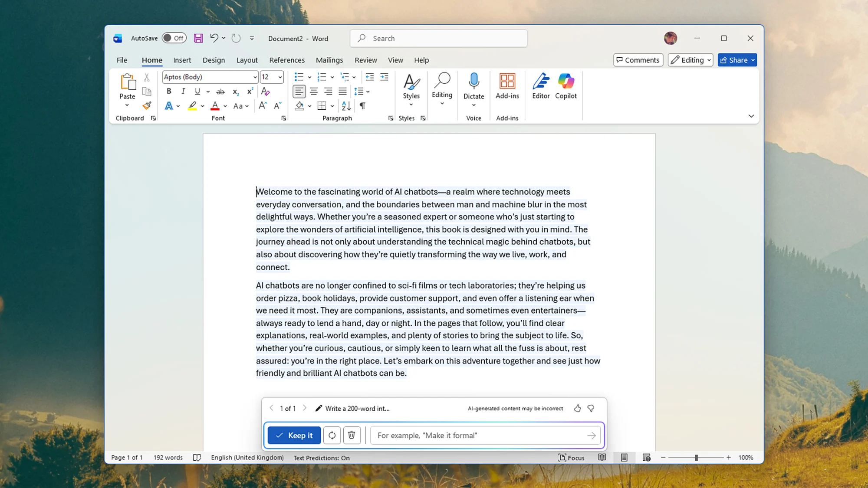The width and height of the screenshot is (868, 488).
Task: Switch to the References tab
Action: pyautogui.click(x=287, y=60)
